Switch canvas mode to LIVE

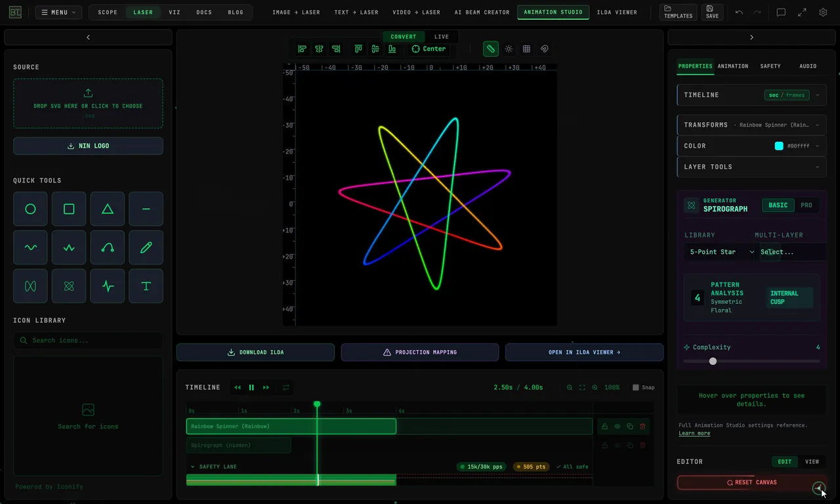442,37
